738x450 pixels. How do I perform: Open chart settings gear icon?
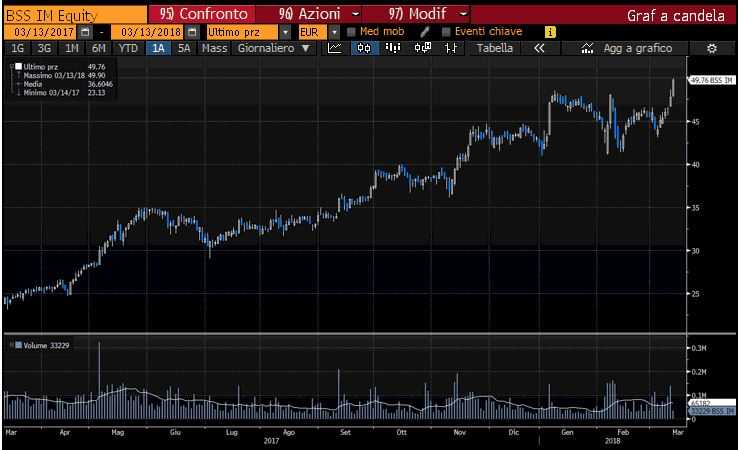point(712,48)
